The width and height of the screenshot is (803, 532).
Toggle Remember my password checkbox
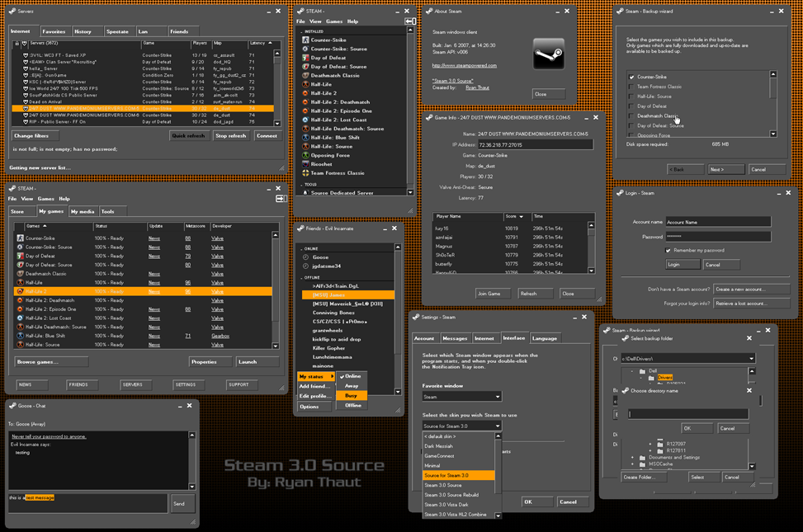point(668,251)
